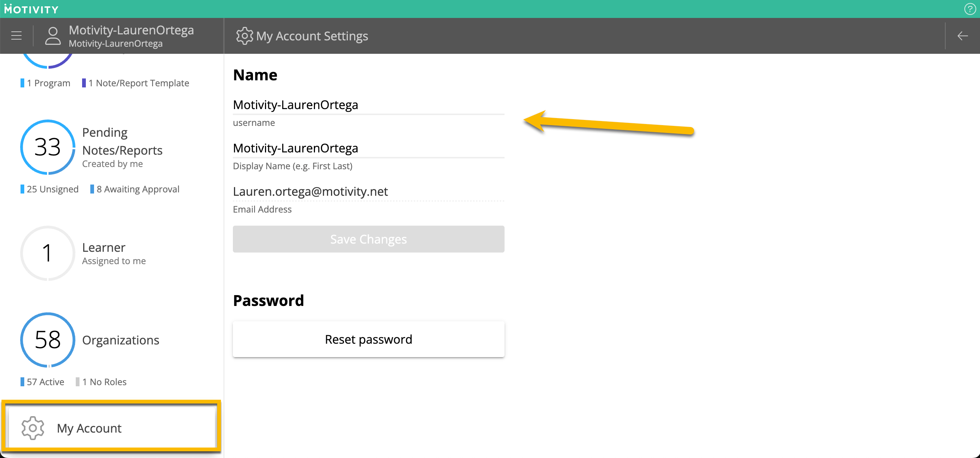Click the gear icon beside My Account
980x458 pixels.
click(x=33, y=428)
